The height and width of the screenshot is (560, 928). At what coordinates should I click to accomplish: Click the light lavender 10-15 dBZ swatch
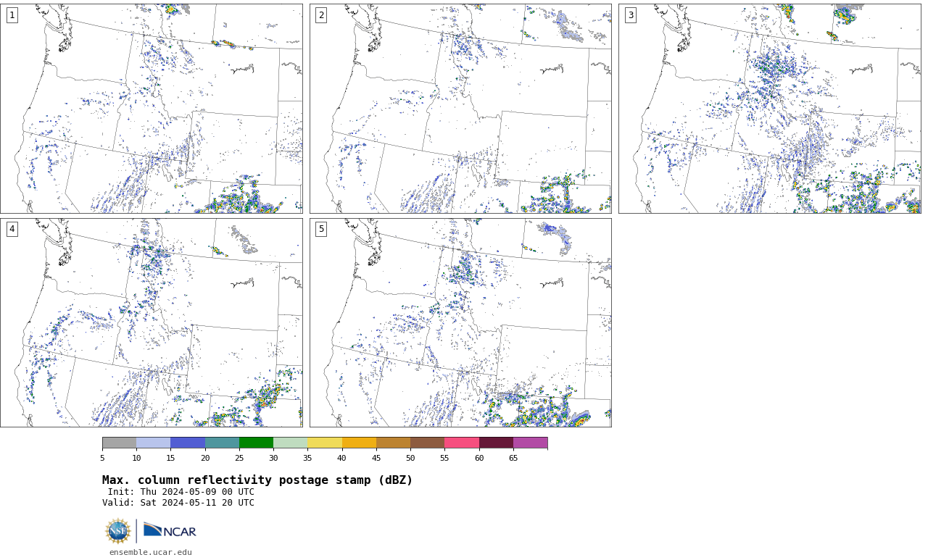tap(154, 443)
